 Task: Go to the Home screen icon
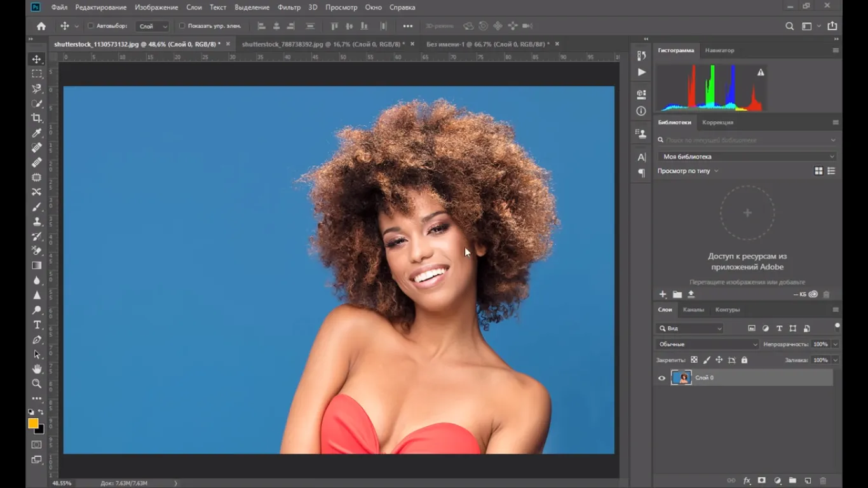tap(41, 26)
